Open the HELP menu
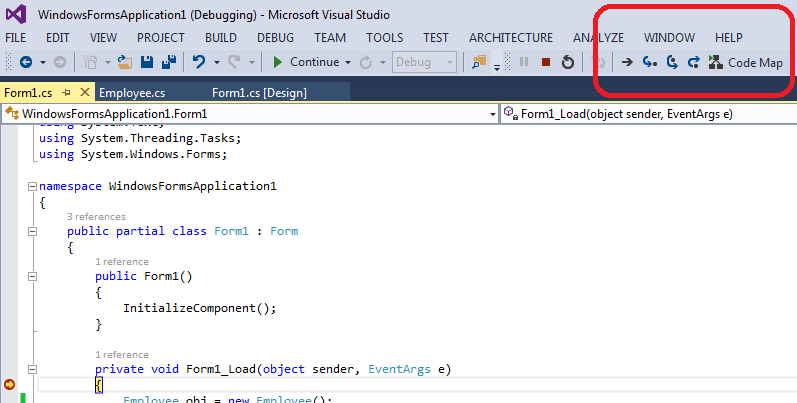The image size is (797, 403). pyautogui.click(x=728, y=38)
